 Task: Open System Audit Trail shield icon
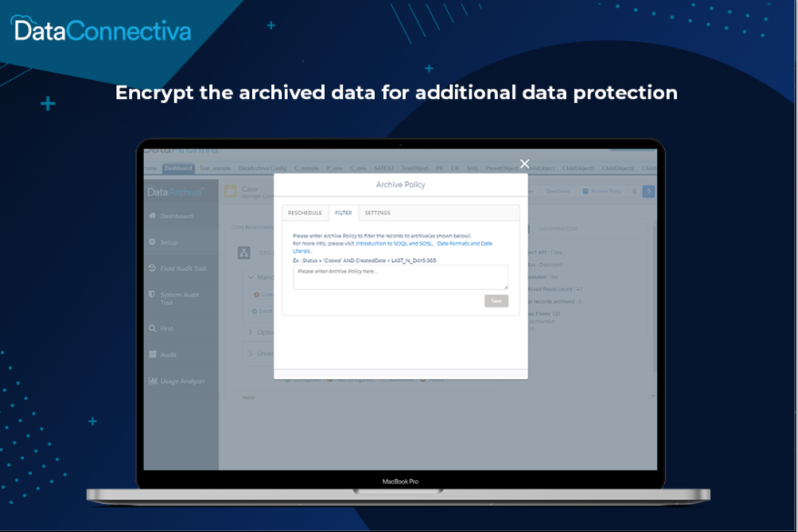click(x=152, y=295)
